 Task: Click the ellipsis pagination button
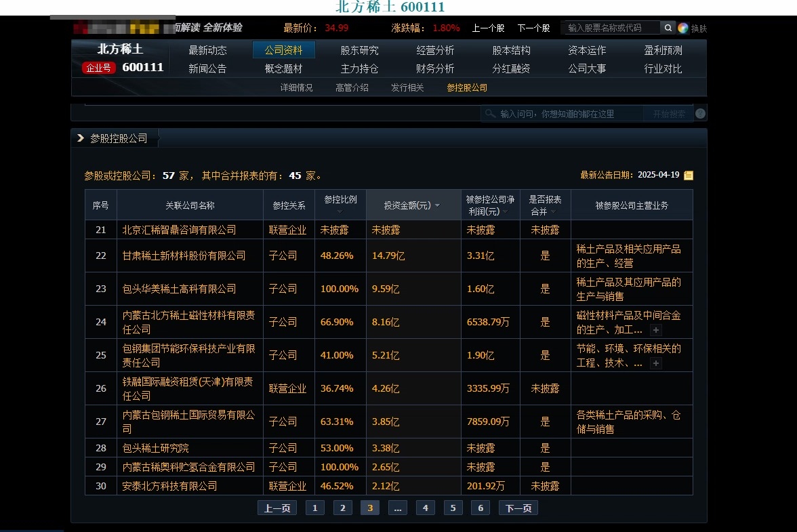(397, 508)
